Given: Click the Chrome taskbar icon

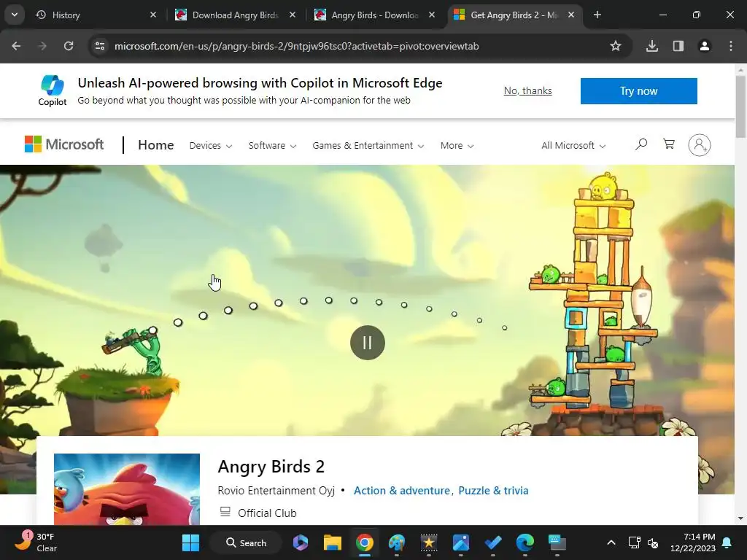Looking at the screenshot, I should pyautogui.click(x=365, y=542).
